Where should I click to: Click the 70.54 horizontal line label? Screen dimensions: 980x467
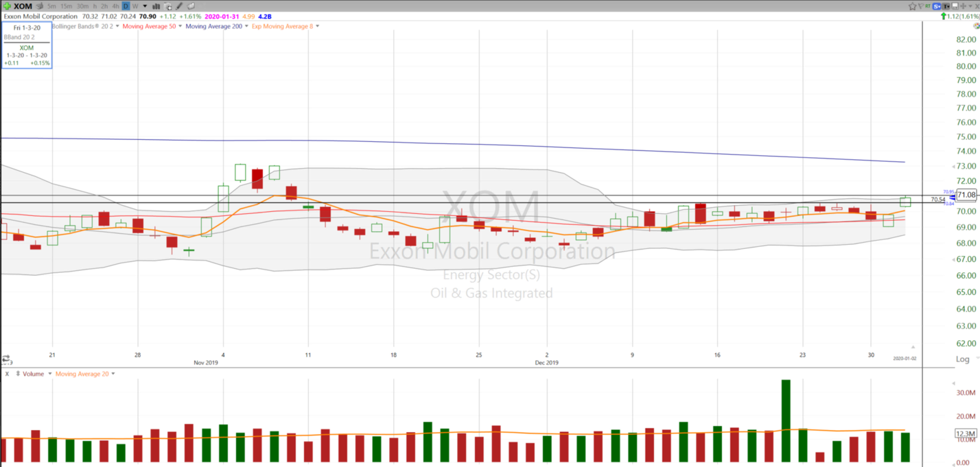[938, 200]
